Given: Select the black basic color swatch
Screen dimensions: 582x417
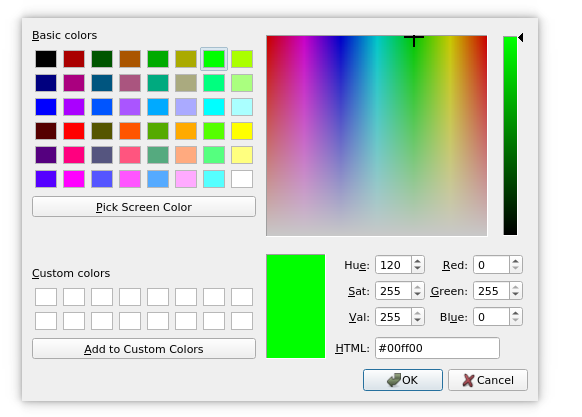Looking at the screenshot, I should (46, 59).
